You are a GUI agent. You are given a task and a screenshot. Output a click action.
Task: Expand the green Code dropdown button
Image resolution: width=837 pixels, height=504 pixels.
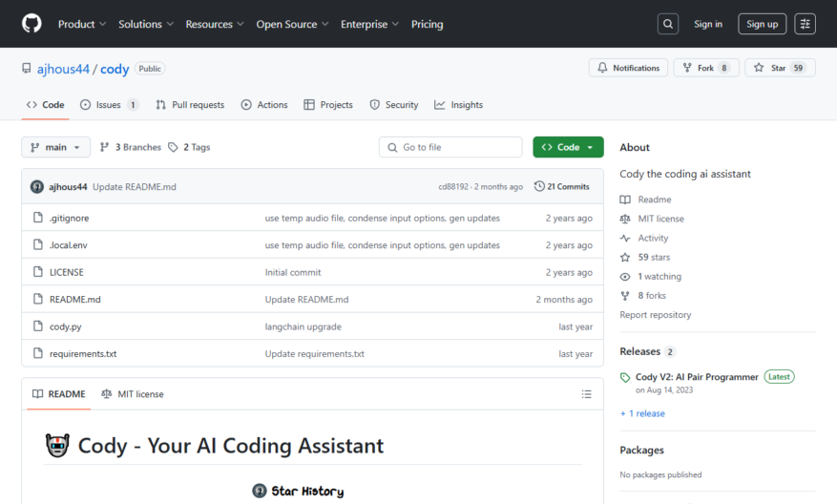point(568,147)
